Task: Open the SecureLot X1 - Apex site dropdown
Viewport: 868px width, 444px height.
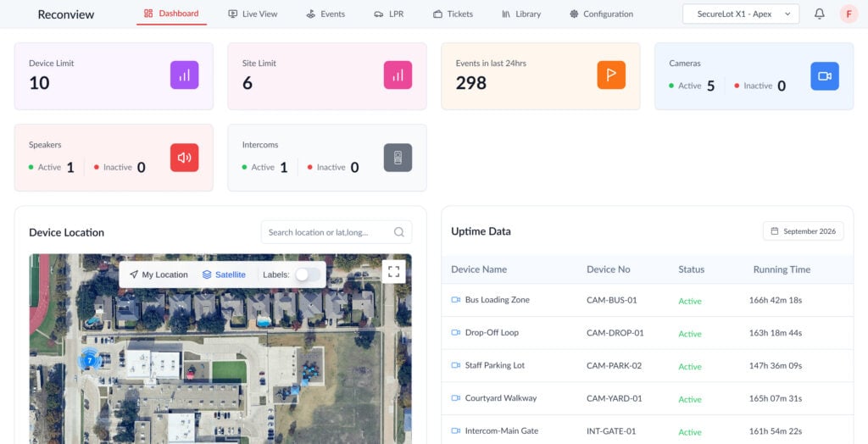Action: point(741,14)
